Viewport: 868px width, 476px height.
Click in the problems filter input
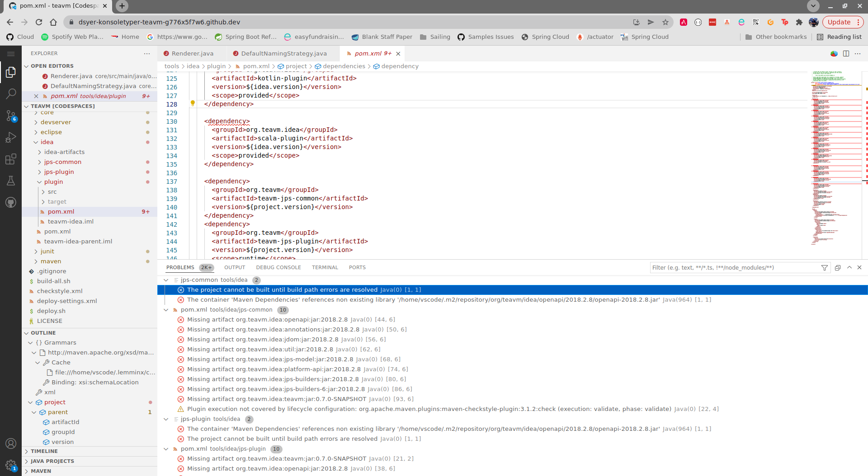tap(735, 268)
